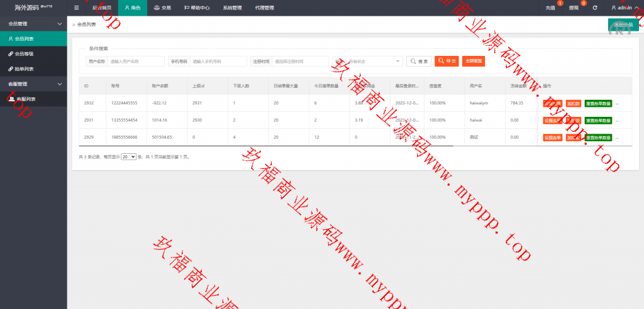Open 充值 recharge notifications
This screenshot has height=309, width=644.
550,8
